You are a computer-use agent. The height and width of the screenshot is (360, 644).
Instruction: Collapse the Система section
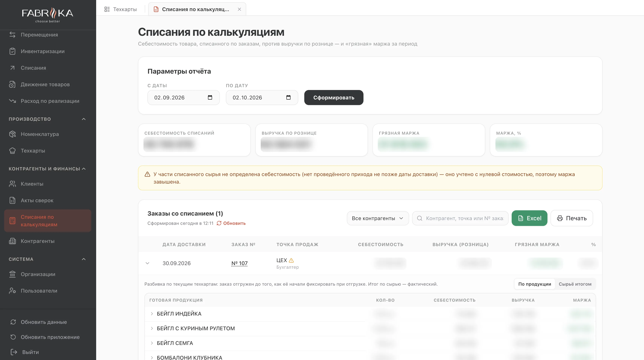tap(84, 259)
